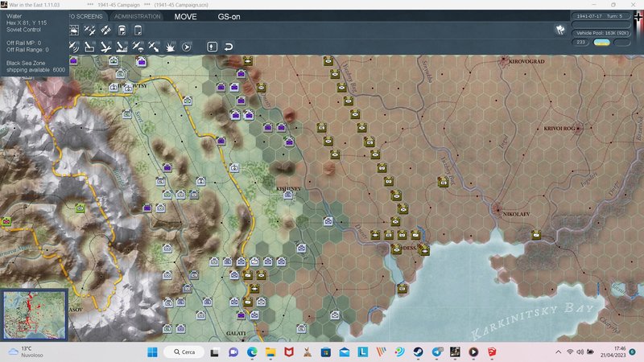Open File Explorer from the taskbar

coord(270,352)
